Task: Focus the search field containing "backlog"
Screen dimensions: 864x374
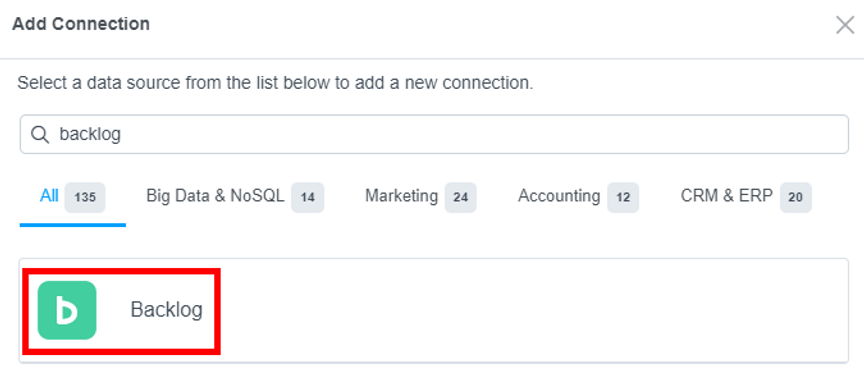Action: click(434, 134)
